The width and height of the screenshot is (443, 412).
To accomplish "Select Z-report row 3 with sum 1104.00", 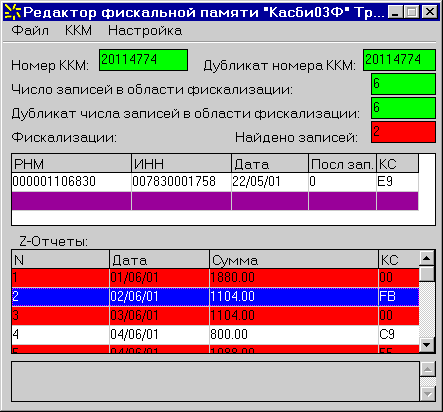I will (x=215, y=316).
